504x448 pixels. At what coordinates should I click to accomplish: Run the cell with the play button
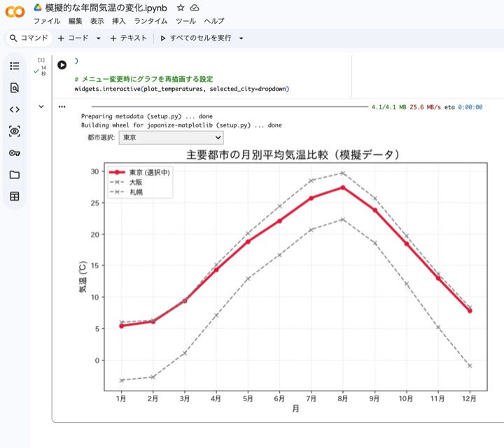(62, 65)
